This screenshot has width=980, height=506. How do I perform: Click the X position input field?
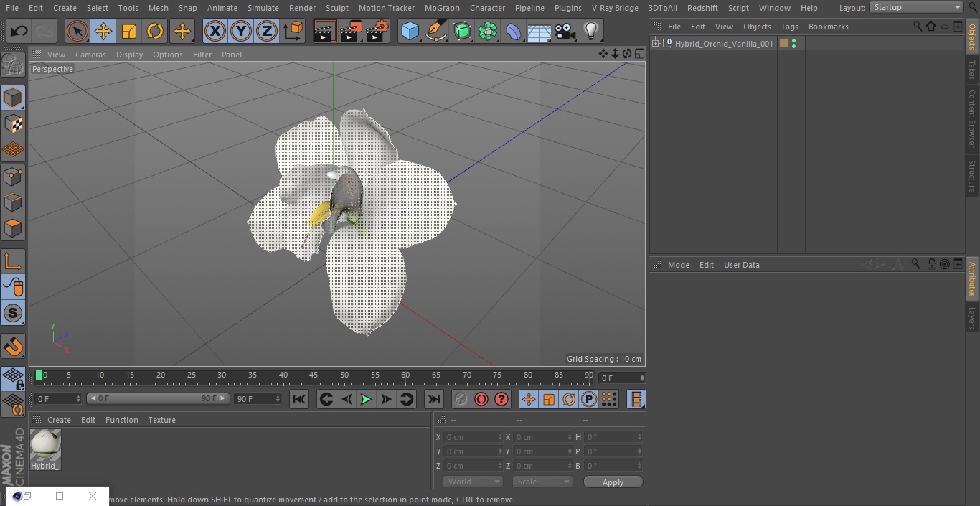473,437
